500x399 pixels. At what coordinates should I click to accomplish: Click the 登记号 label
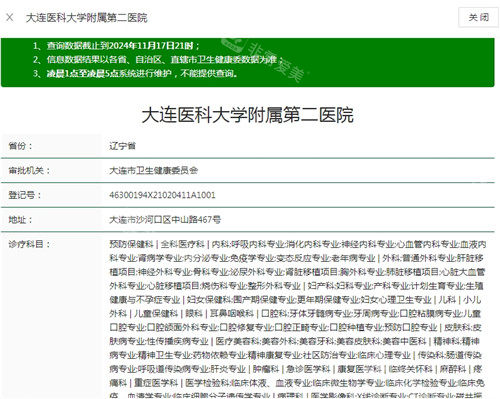[25, 195]
